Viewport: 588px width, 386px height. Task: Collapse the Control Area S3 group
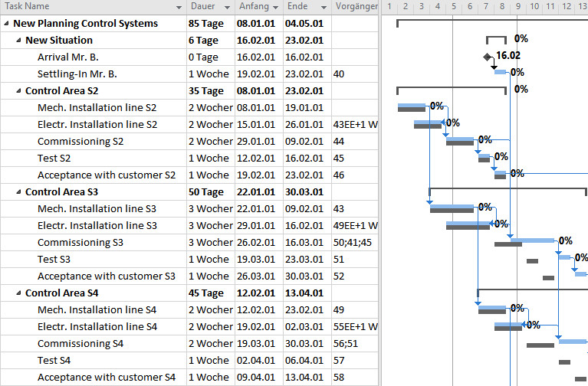pyautogui.click(x=19, y=192)
